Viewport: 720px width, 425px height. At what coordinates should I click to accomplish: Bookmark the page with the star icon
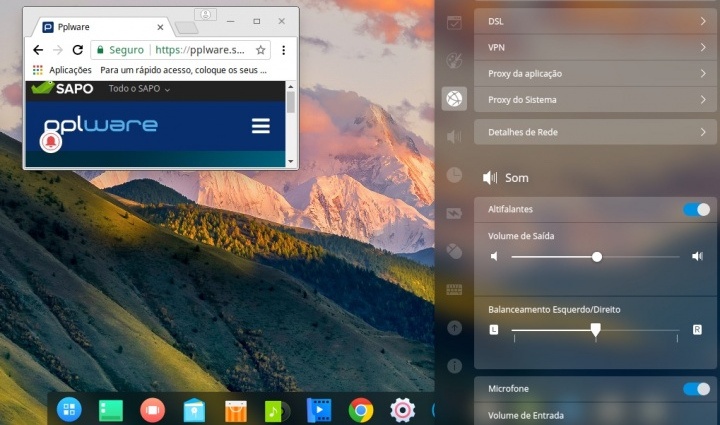pyautogui.click(x=261, y=50)
